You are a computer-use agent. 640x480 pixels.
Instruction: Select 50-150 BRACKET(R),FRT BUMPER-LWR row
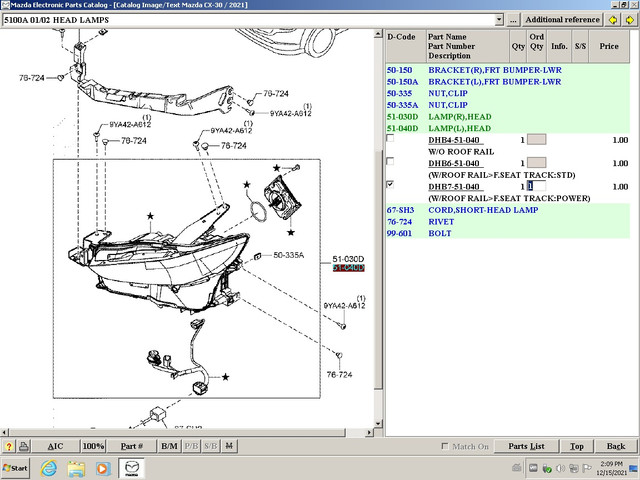(x=507, y=70)
